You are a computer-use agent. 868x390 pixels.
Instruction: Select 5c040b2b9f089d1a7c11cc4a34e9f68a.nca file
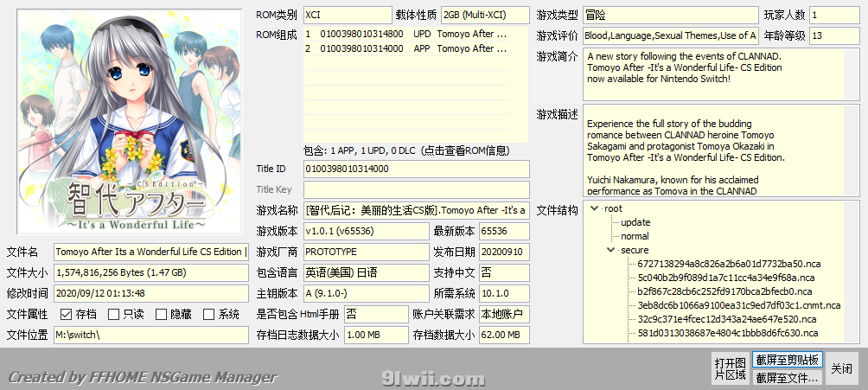click(x=726, y=278)
